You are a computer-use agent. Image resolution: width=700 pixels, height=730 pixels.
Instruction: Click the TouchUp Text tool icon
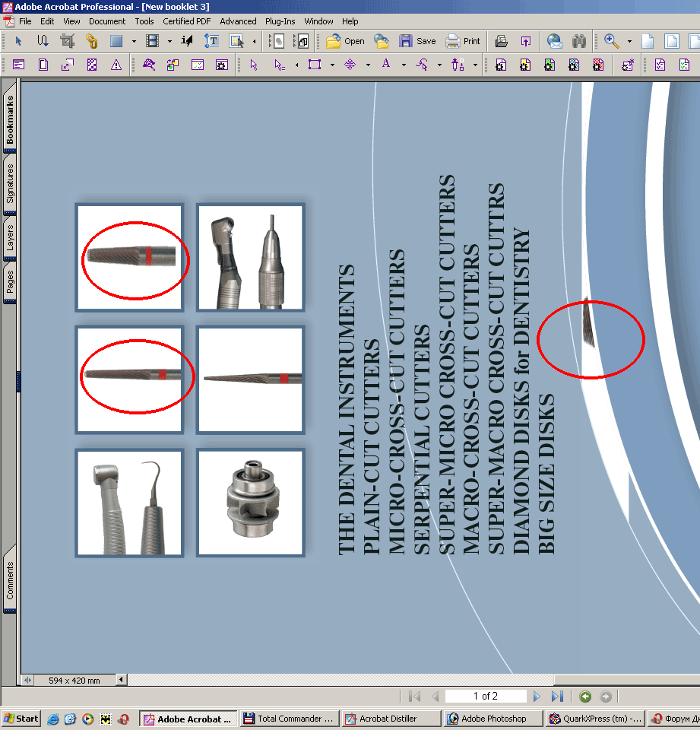[212, 41]
